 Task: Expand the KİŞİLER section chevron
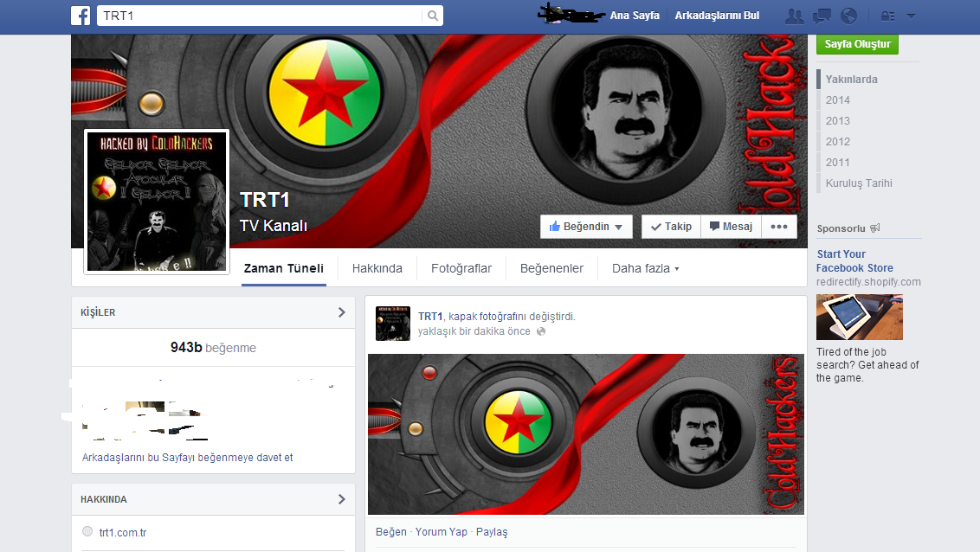(341, 312)
